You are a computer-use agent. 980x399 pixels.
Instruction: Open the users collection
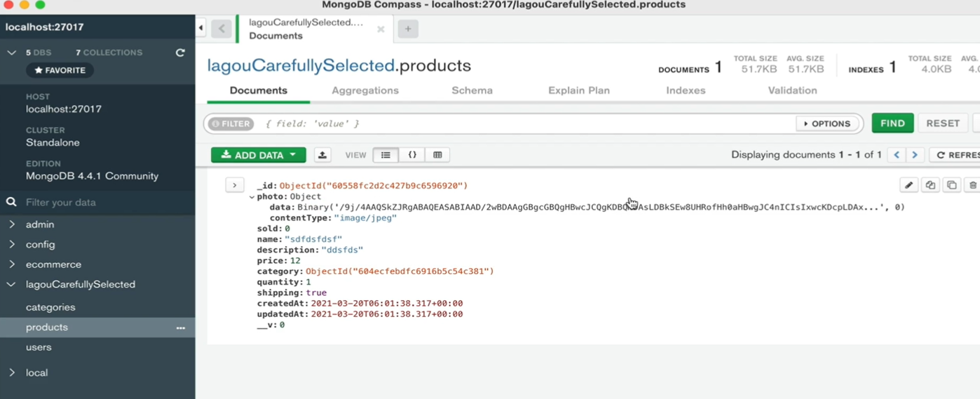pos(39,347)
